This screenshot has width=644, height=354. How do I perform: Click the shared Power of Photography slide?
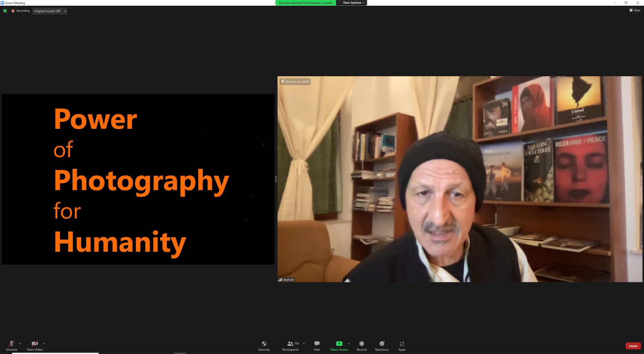point(138,179)
